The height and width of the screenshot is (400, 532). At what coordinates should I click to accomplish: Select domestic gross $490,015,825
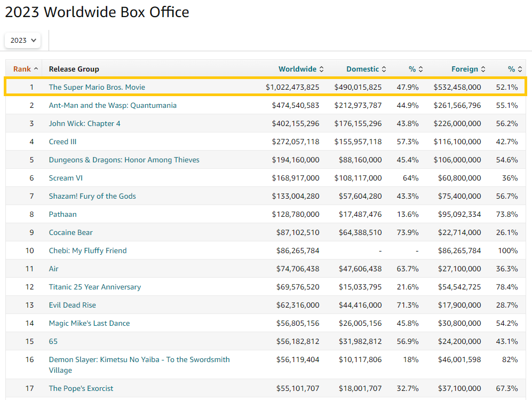tap(358, 87)
